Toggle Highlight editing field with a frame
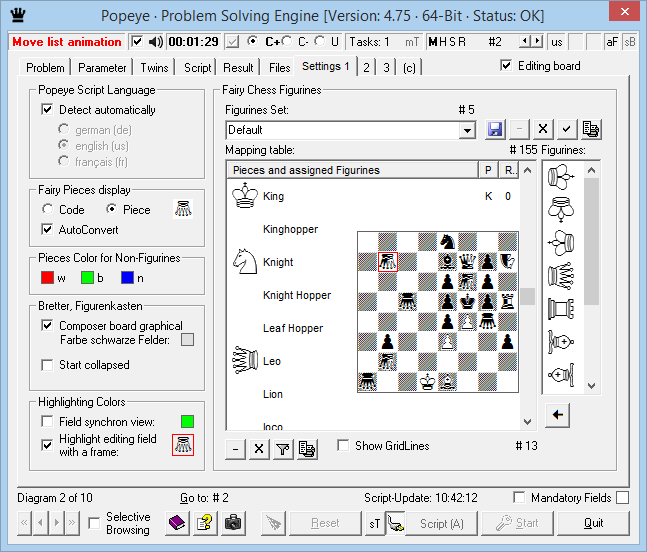Image resolution: width=647 pixels, height=552 pixels. (47, 445)
